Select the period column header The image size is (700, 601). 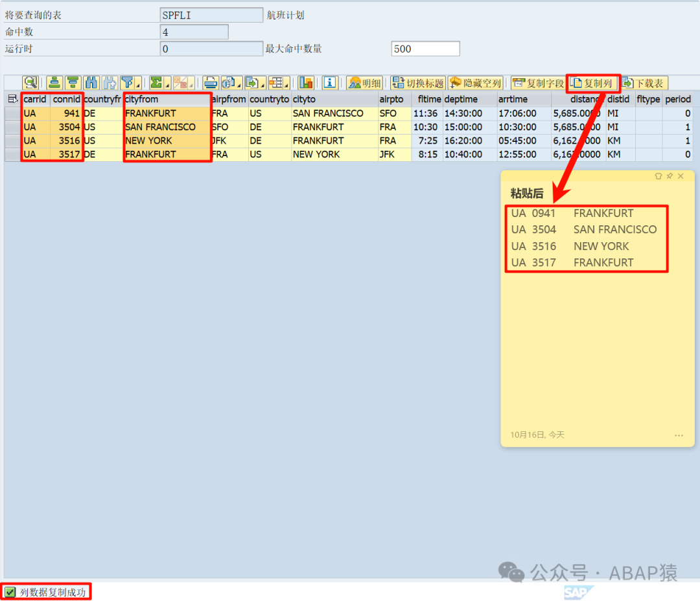point(678,99)
